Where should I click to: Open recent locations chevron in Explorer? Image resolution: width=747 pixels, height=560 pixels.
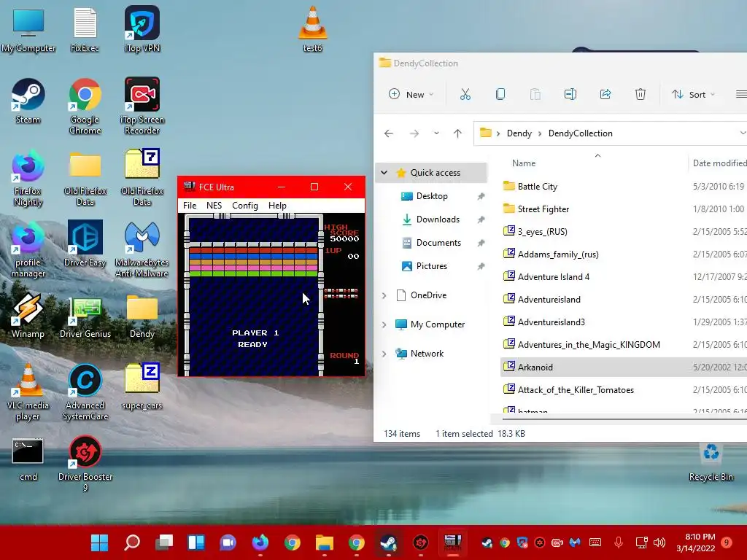click(x=436, y=133)
